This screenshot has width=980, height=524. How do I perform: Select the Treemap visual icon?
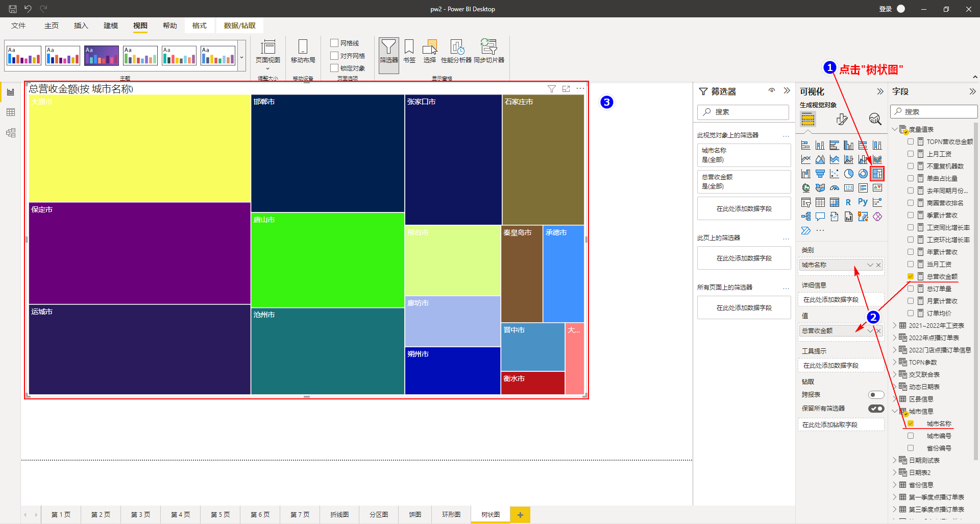[877, 174]
